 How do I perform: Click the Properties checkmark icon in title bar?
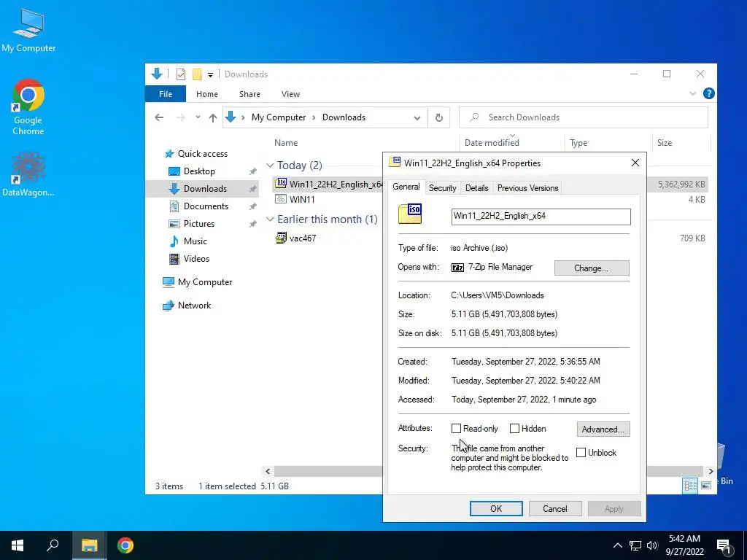pos(181,74)
